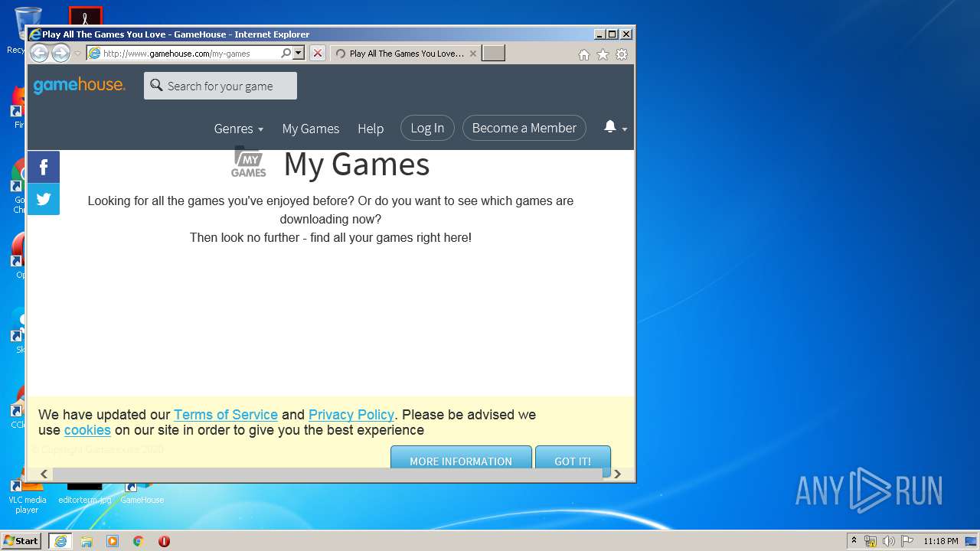Click the horizontal scrollbar track
Viewport: 980px width, 551px height.
[x=328, y=474]
